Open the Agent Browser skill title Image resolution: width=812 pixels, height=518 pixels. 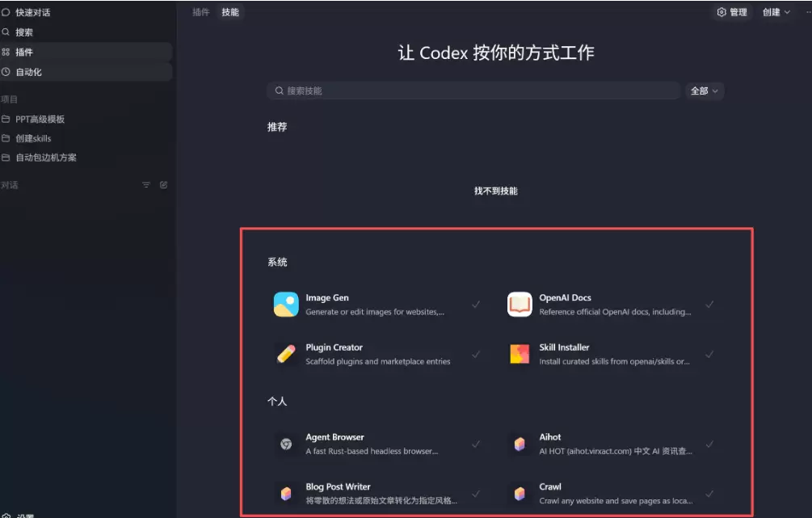coord(334,437)
